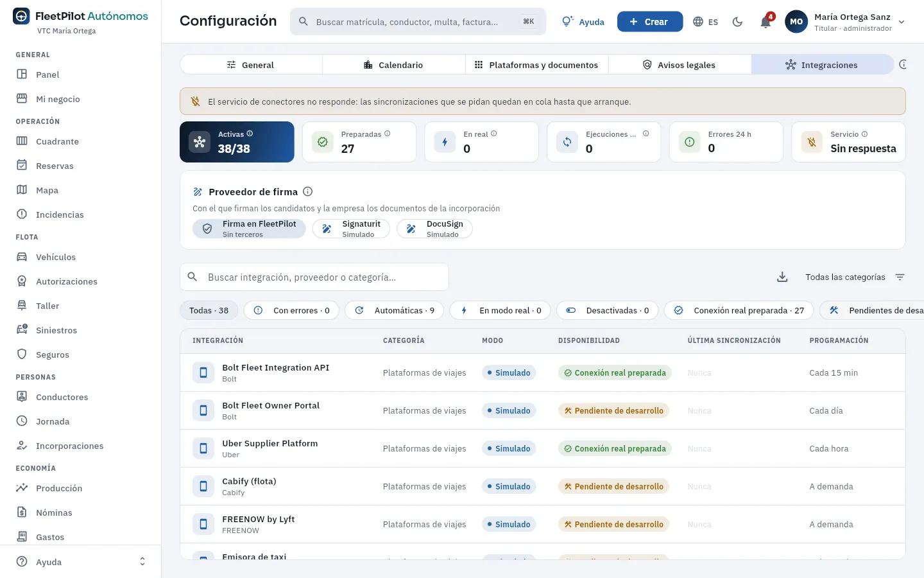Filter by Automáticas · 9 chip

[x=394, y=310]
